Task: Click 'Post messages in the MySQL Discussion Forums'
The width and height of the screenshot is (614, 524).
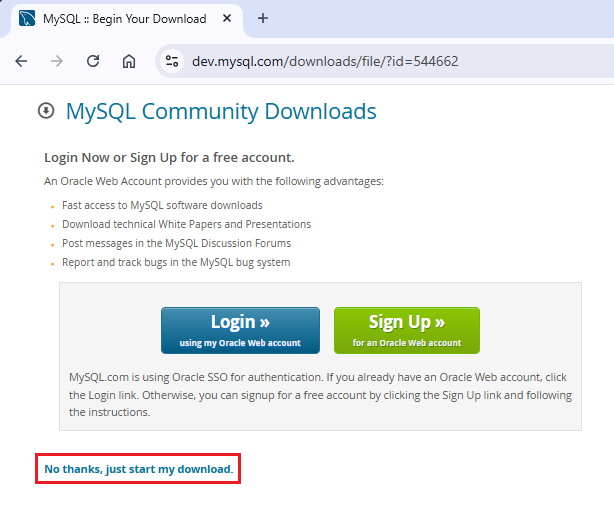Action: pyautogui.click(x=177, y=243)
